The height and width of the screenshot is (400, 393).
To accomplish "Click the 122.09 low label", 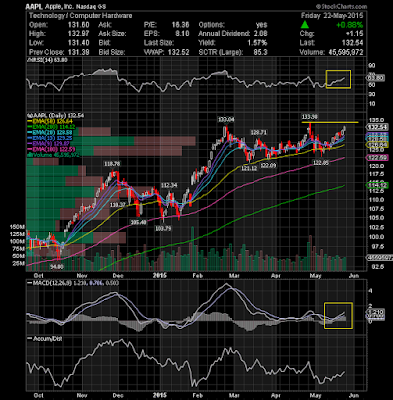I will click(268, 165).
